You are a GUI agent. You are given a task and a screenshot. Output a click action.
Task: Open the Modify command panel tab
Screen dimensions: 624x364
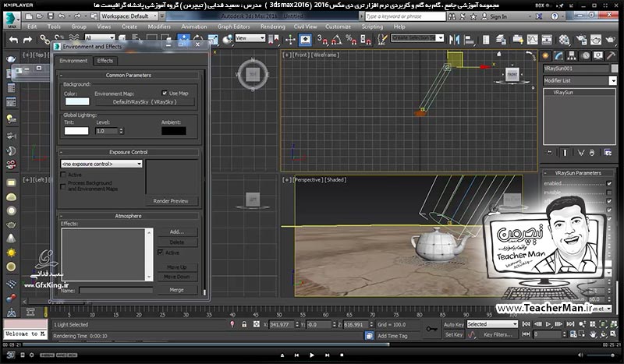point(558,55)
